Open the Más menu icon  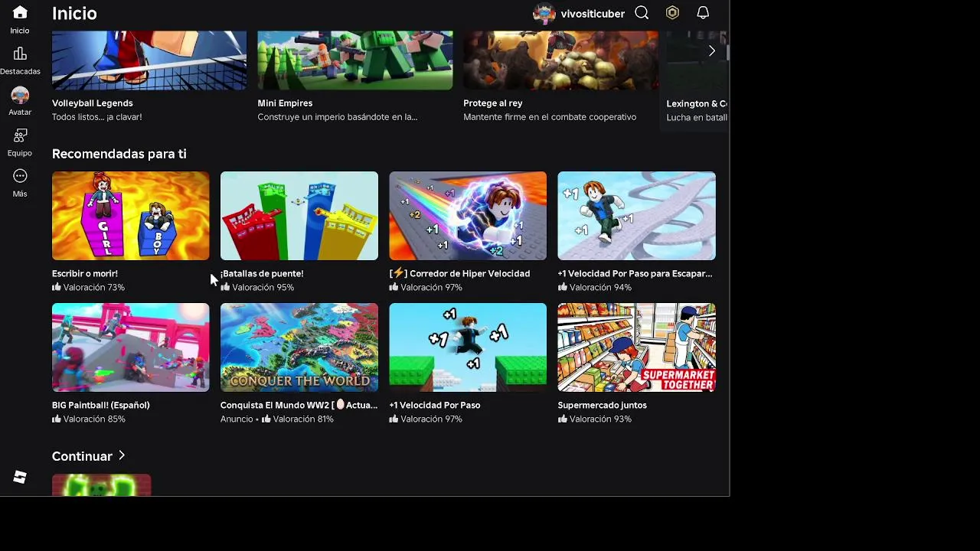[20, 176]
